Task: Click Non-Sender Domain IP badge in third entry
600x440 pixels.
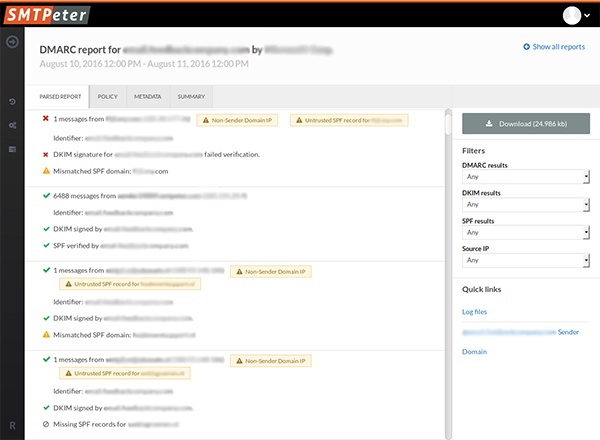Action: point(271,272)
